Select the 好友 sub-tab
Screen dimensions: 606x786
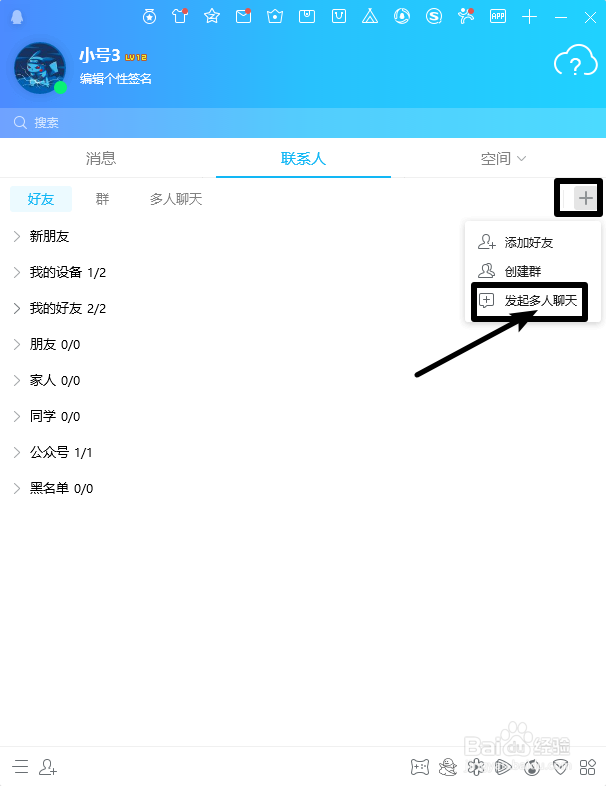[x=41, y=199]
